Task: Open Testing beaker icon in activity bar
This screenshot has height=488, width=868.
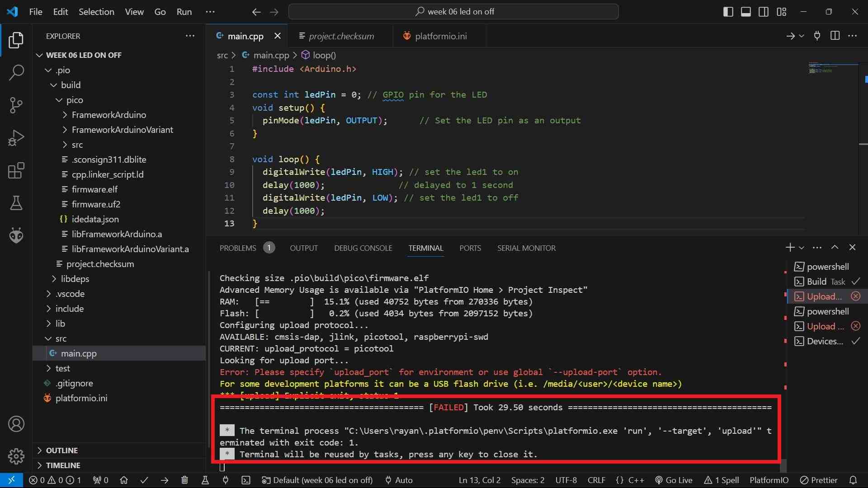Action: [16, 203]
